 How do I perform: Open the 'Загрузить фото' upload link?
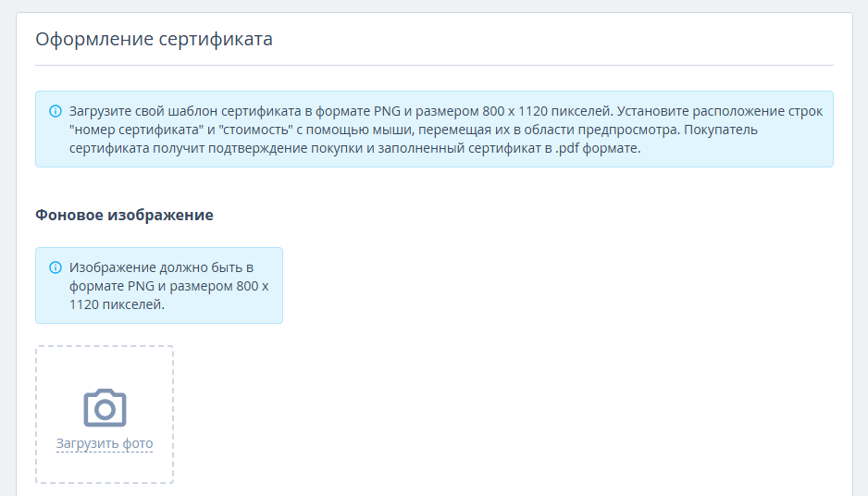105,443
